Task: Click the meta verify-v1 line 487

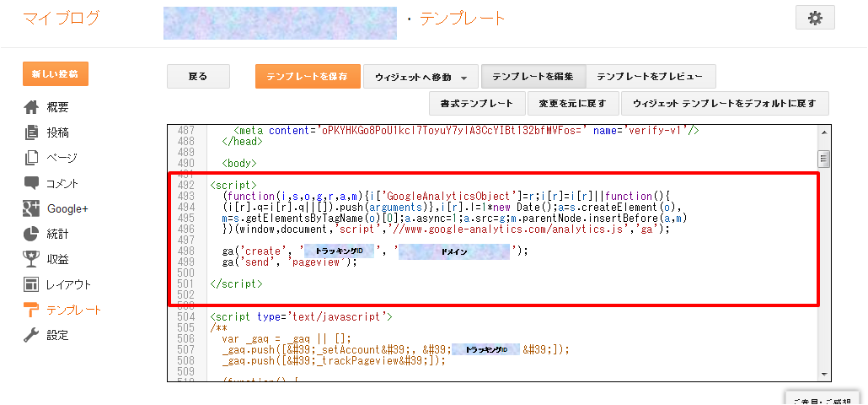Action: [467, 131]
